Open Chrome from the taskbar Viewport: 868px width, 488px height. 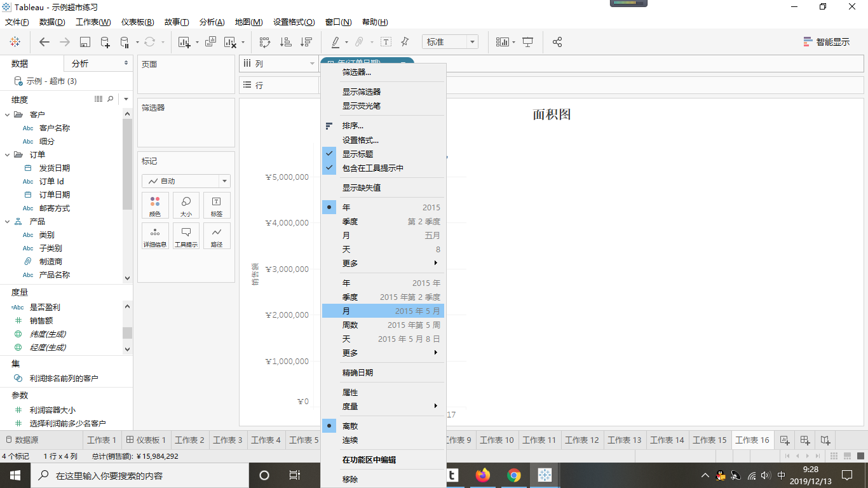click(x=514, y=475)
